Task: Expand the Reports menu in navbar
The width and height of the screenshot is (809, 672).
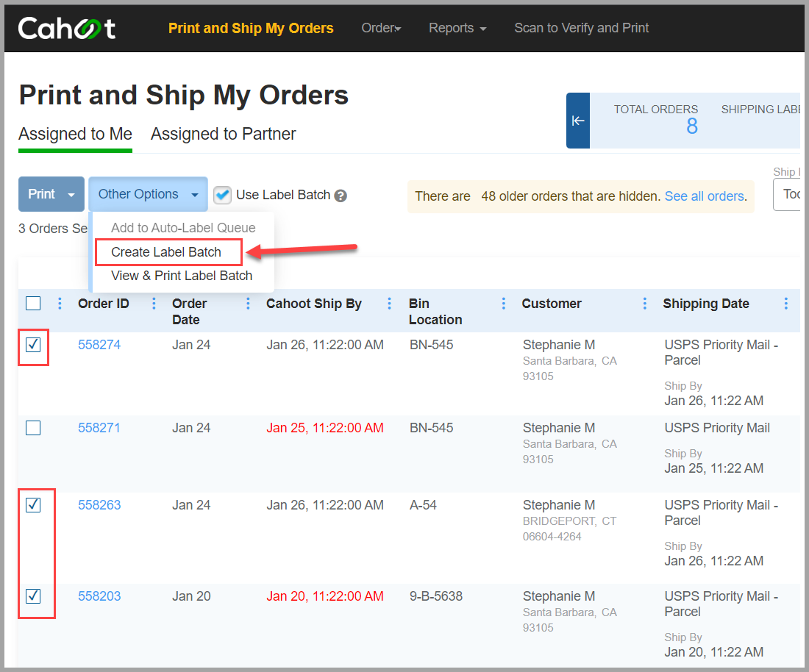Action: 457,28
